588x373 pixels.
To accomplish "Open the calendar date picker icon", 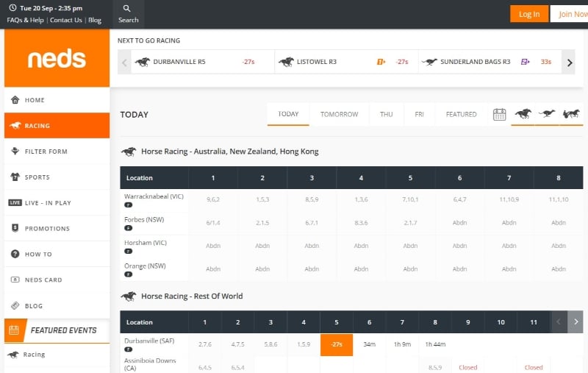I will [x=499, y=115].
